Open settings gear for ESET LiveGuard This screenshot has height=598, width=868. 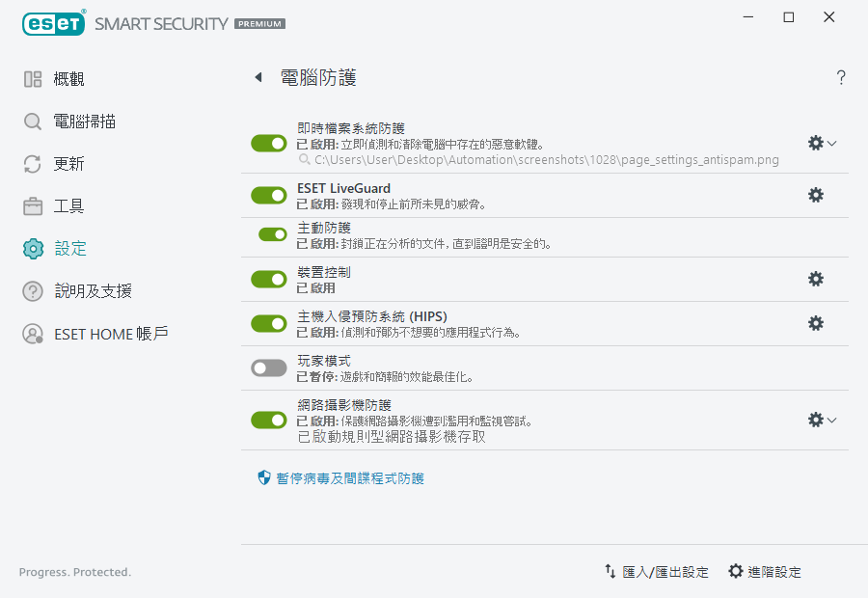click(x=815, y=195)
